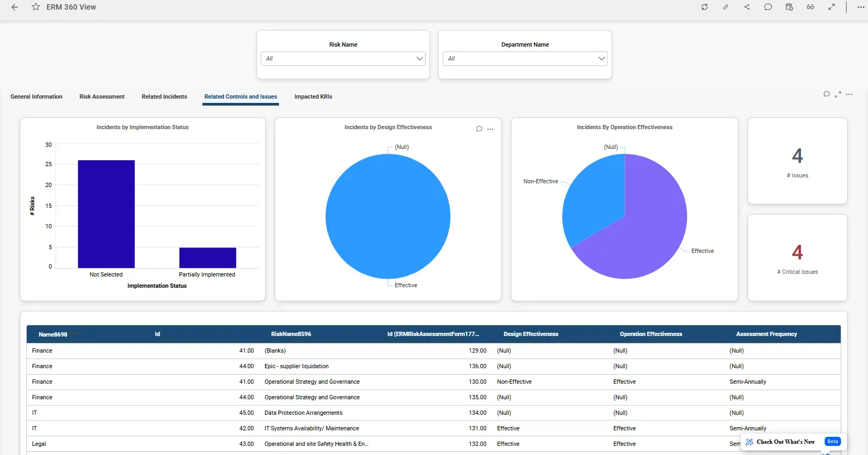Click Check Out What's New button
Screen dimensions: 868x455
coord(785,442)
